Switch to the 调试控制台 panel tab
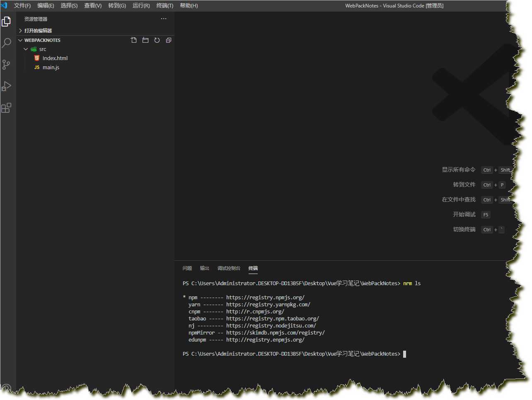This screenshot has height=400, width=532. (x=229, y=268)
